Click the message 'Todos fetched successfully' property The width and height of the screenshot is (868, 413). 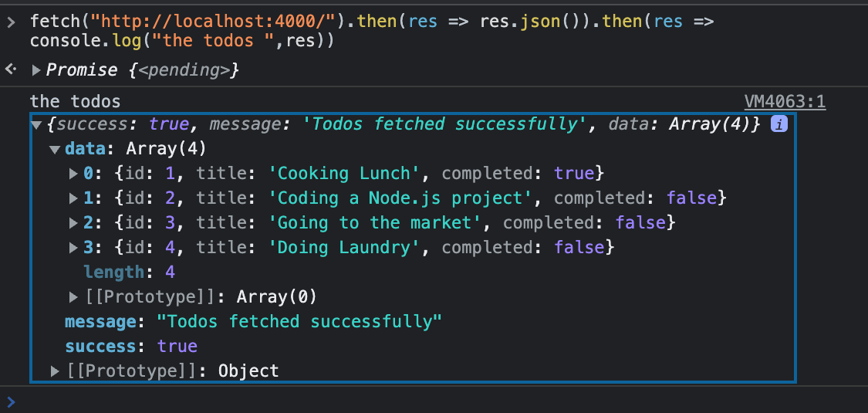[x=254, y=322]
